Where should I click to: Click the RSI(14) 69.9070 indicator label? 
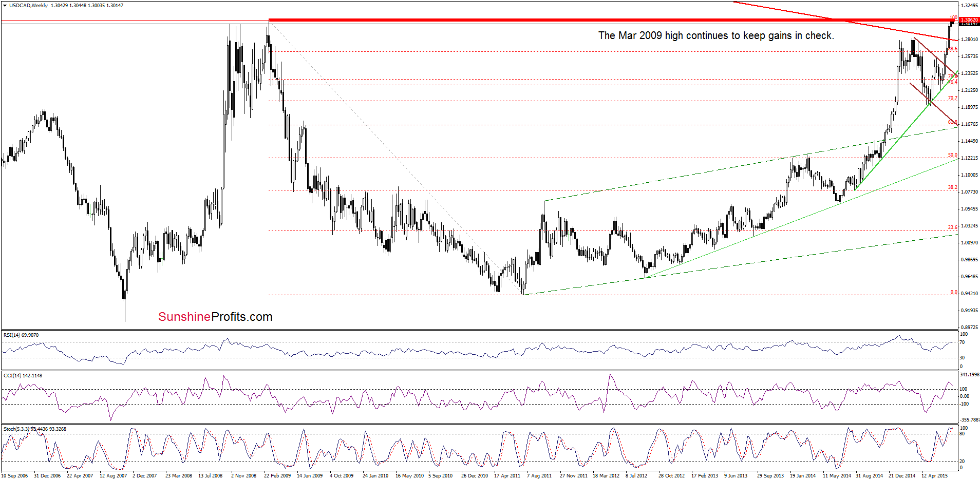click(x=21, y=335)
